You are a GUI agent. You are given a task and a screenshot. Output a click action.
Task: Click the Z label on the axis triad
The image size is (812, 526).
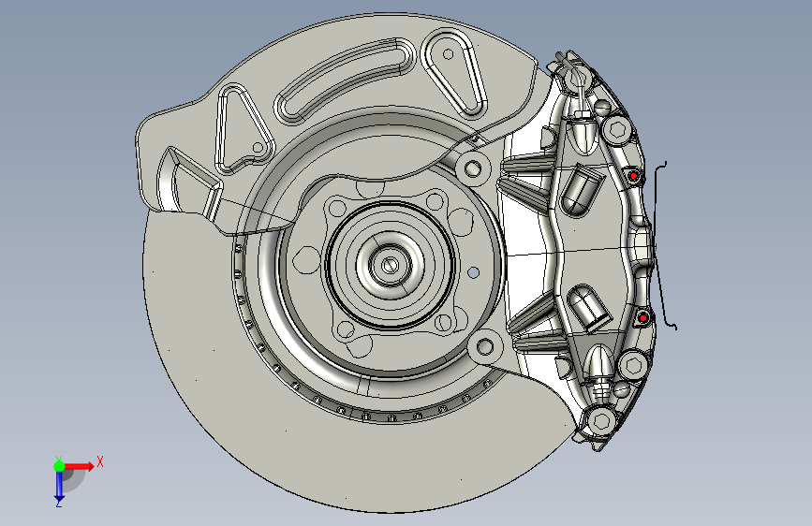tap(59, 504)
